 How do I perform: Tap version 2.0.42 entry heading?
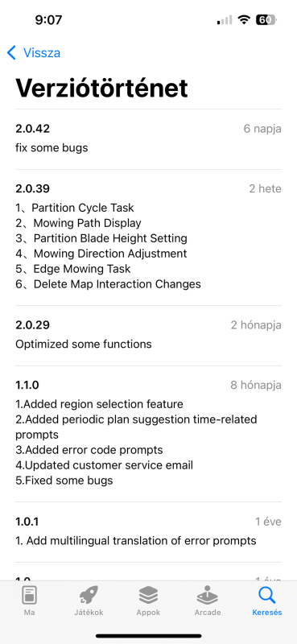[x=32, y=129]
